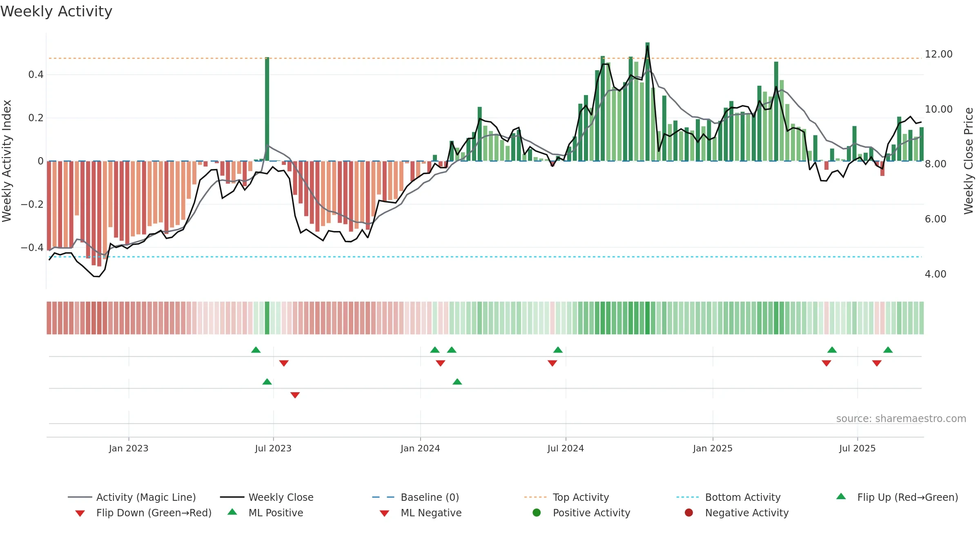980x551 pixels.
Task: Click the red flip-down marker just after Jul 2025
Action: click(x=877, y=363)
